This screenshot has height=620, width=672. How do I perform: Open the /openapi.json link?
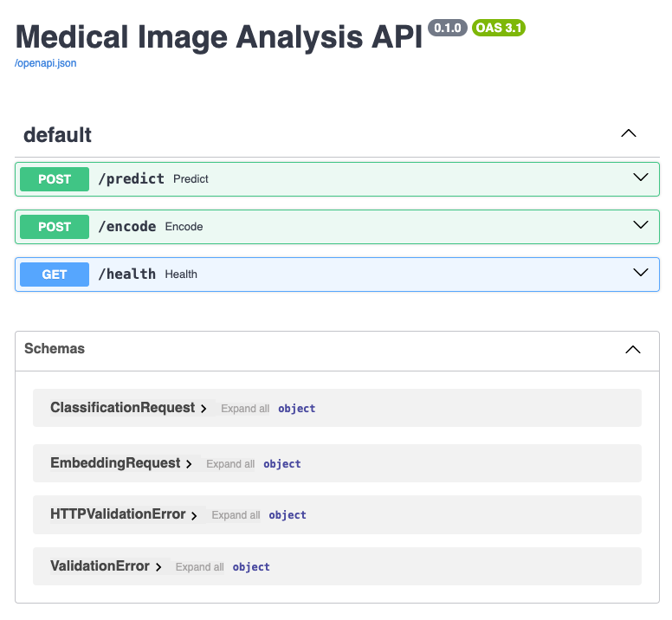(45, 63)
